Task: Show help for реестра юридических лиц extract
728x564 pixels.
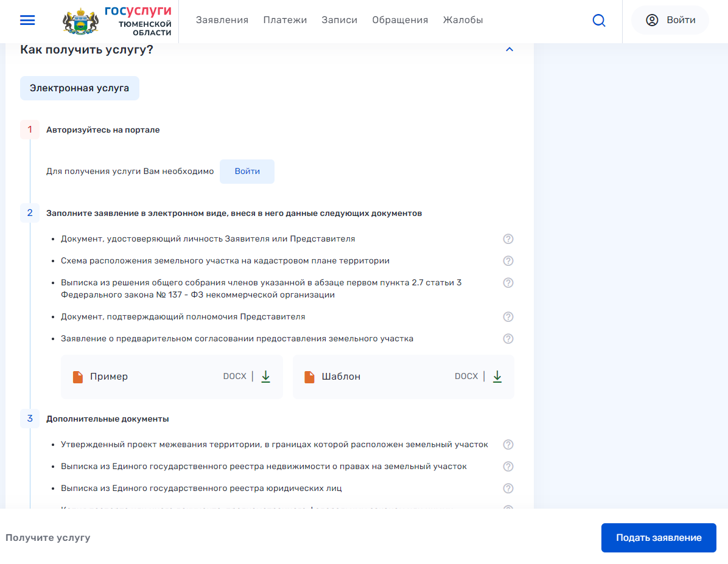Action: point(508,489)
